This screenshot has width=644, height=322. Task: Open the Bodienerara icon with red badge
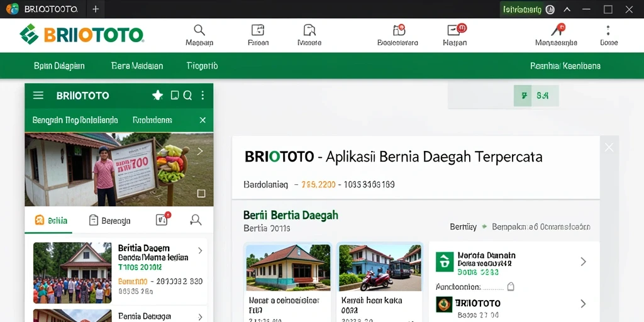tap(399, 30)
